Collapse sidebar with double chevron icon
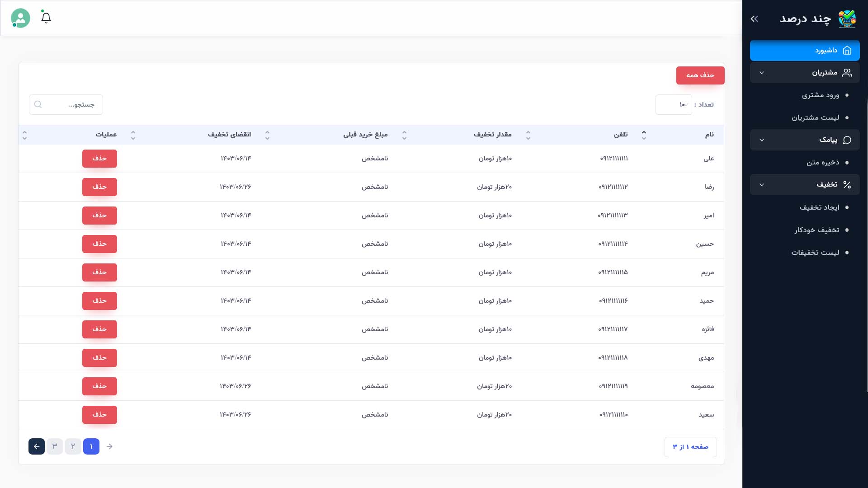This screenshot has height=488, width=868. pos(754,19)
